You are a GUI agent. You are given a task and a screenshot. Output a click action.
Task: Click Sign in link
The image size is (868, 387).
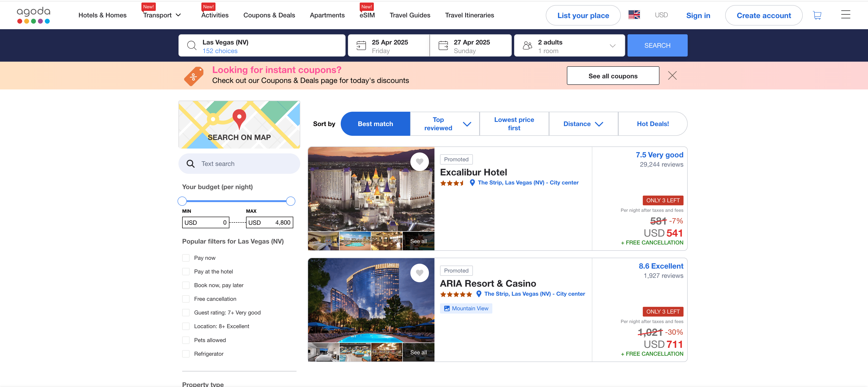(x=698, y=16)
